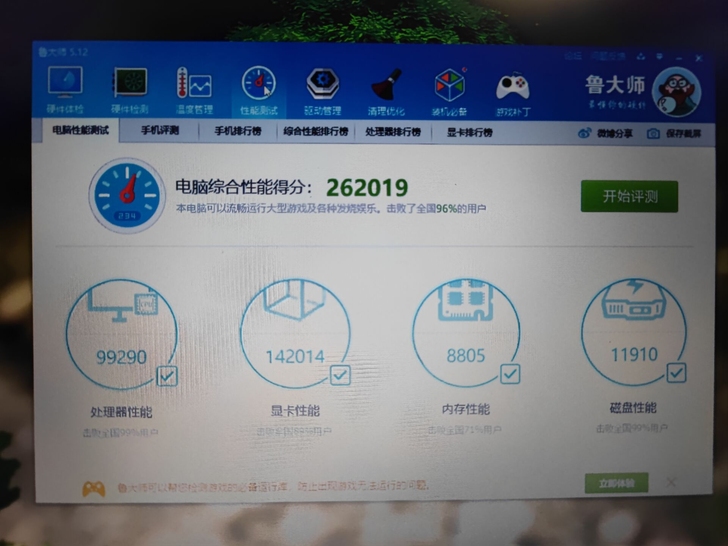This screenshot has width=728, height=546.
Task: Open 硬件体检 hardware checkup icon
Action: click(x=65, y=90)
